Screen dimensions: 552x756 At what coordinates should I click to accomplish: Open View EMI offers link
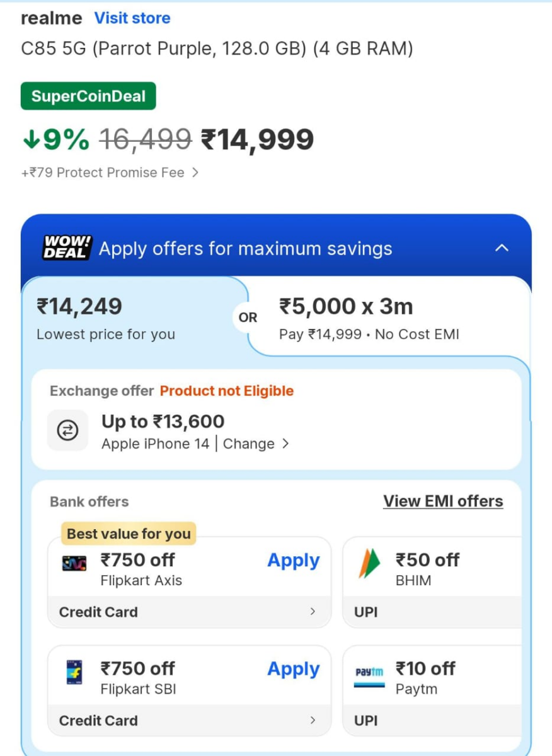443,501
